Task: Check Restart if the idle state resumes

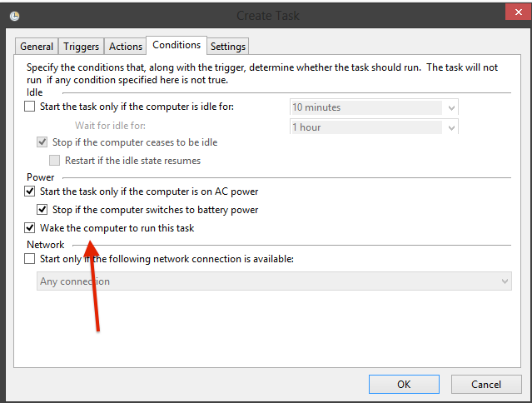Action: click(x=55, y=160)
